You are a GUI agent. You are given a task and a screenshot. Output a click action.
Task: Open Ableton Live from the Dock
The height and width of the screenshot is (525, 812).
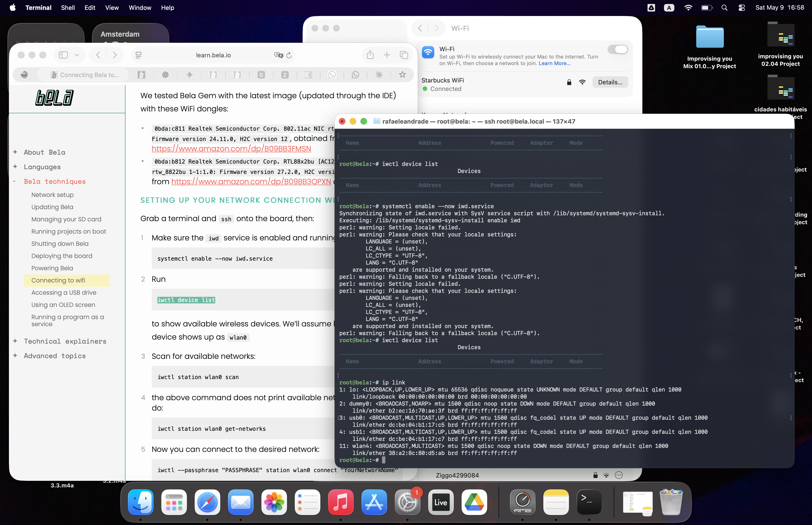441,502
